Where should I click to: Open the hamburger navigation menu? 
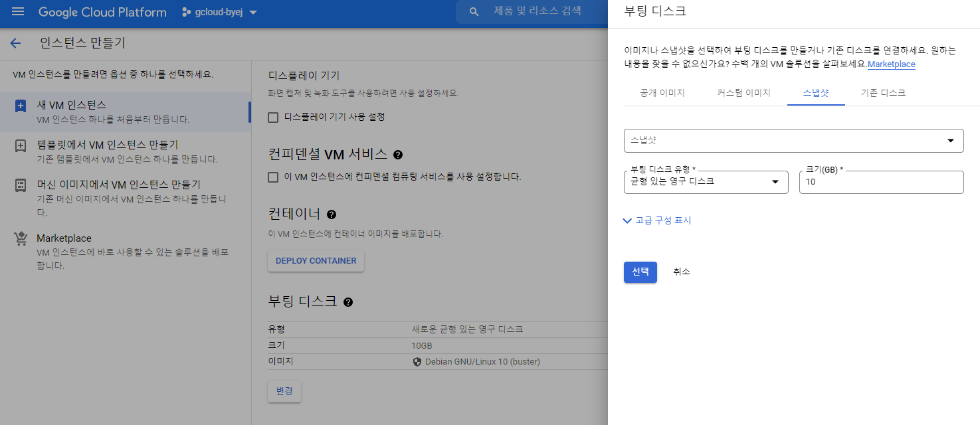click(18, 12)
